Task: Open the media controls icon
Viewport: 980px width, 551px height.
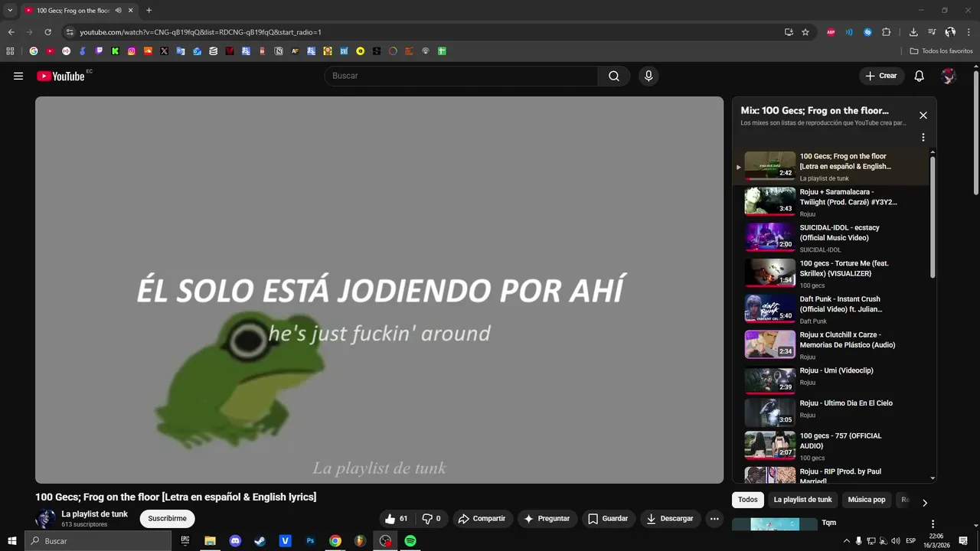Action: pyautogui.click(x=932, y=32)
